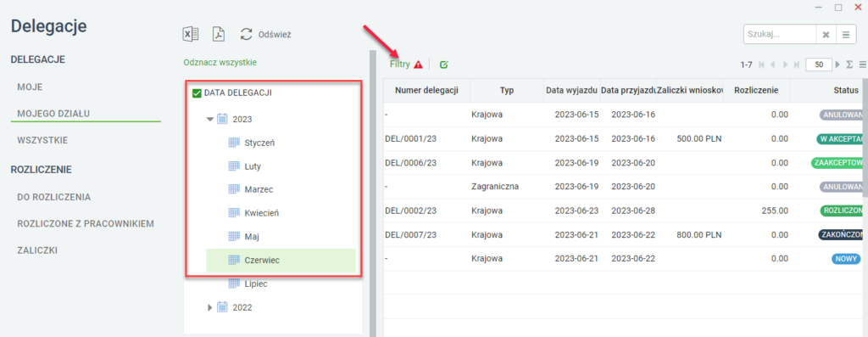Open search options menu icon

pyautogui.click(x=845, y=34)
